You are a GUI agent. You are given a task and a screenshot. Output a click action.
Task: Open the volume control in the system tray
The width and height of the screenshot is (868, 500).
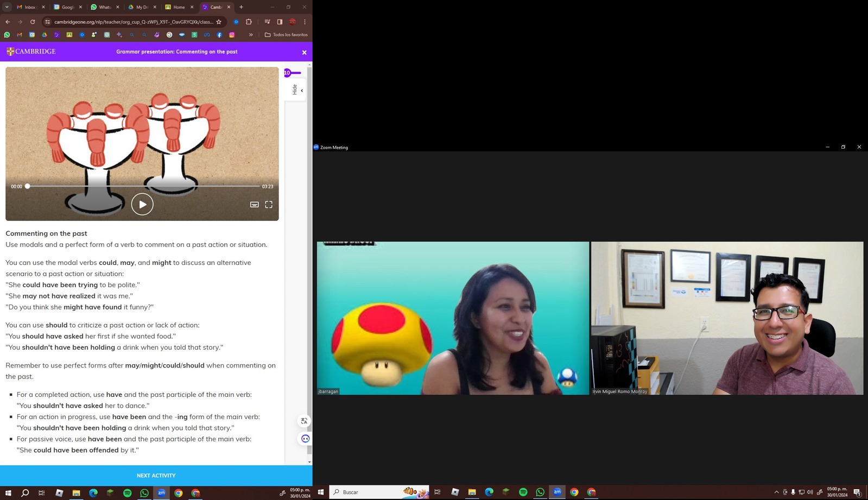pos(810,492)
